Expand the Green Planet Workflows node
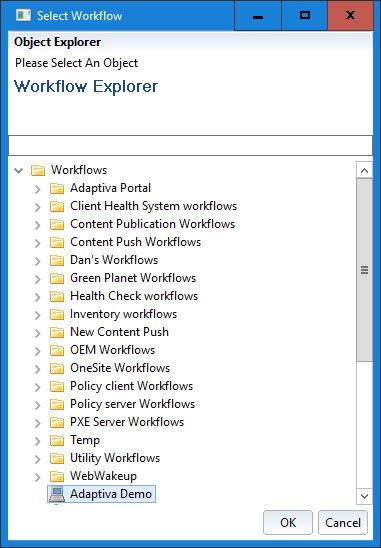 pyautogui.click(x=38, y=279)
